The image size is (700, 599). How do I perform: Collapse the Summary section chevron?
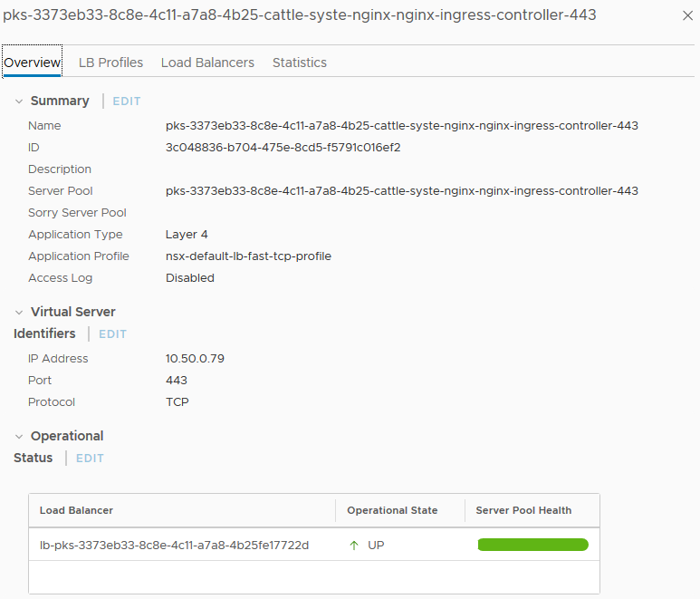pyautogui.click(x=19, y=101)
